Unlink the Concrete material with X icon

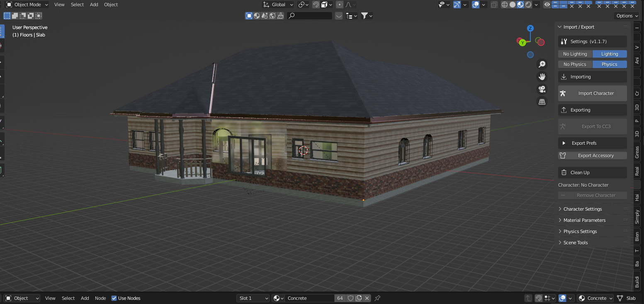(x=367, y=298)
